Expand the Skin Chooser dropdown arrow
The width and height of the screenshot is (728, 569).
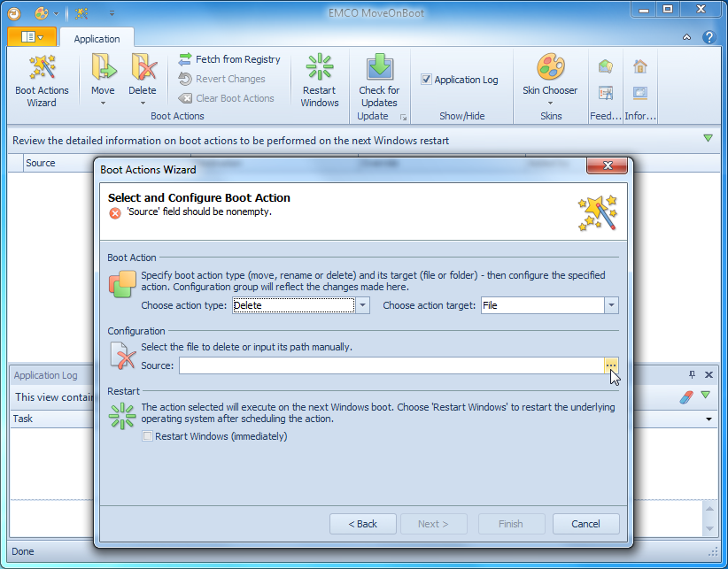pyautogui.click(x=550, y=103)
